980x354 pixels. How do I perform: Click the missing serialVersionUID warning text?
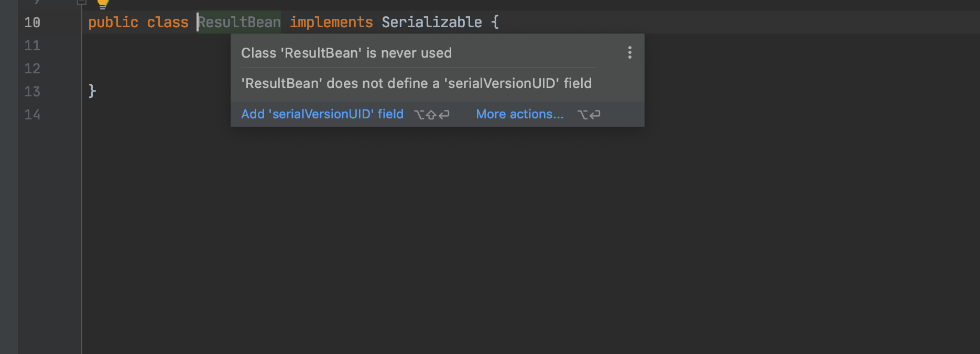(417, 83)
